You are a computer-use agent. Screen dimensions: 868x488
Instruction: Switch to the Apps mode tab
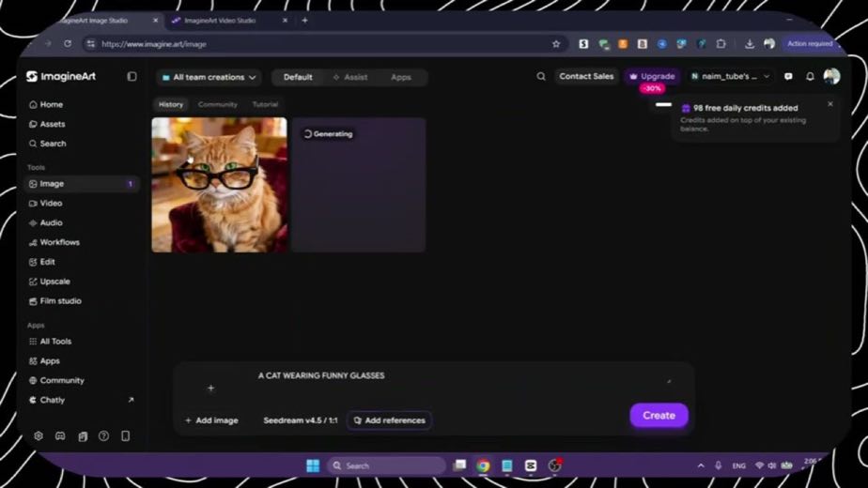(x=401, y=78)
